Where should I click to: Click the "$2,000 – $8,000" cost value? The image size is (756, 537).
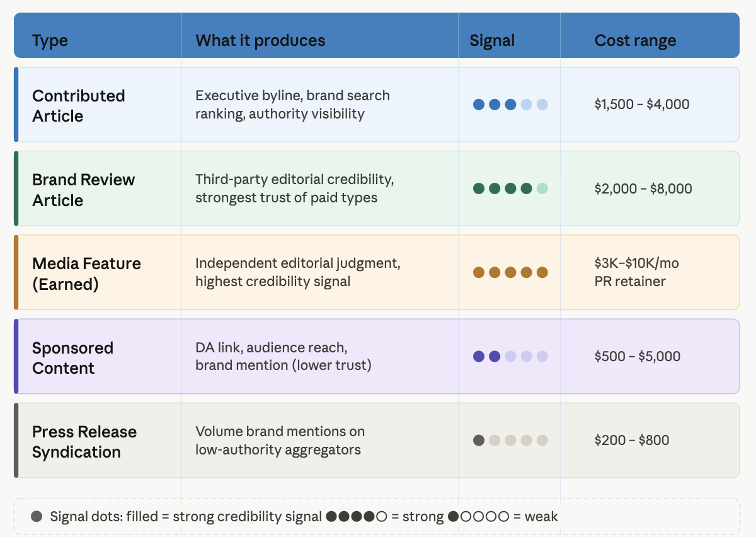(x=643, y=188)
